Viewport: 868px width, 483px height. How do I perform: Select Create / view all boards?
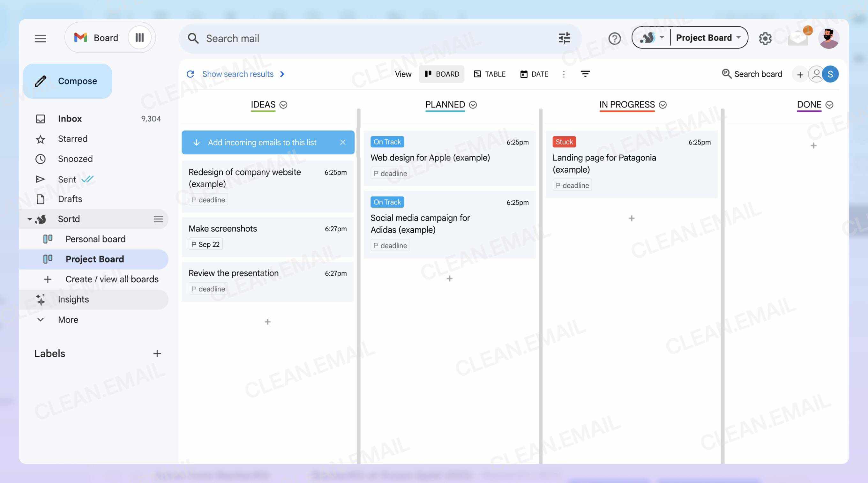[x=112, y=279]
